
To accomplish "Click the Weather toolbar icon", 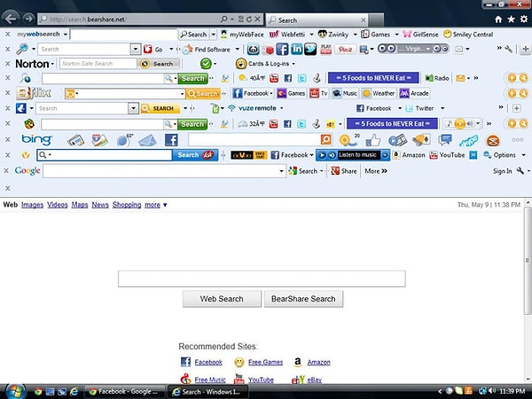I will [x=366, y=93].
